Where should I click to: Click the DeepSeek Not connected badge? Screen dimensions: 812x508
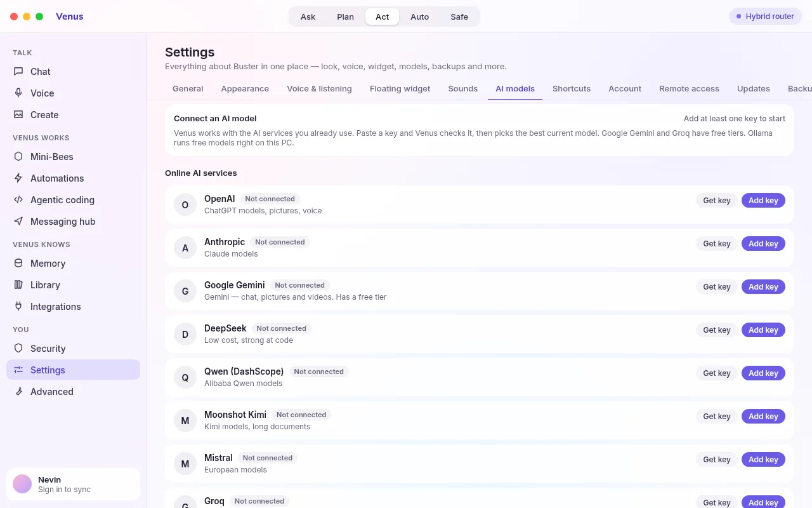point(282,328)
